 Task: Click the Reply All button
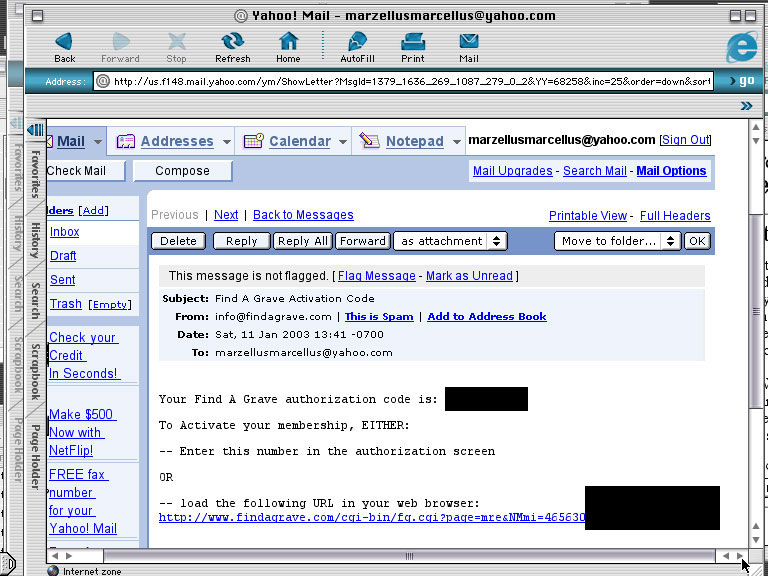(302, 241)
